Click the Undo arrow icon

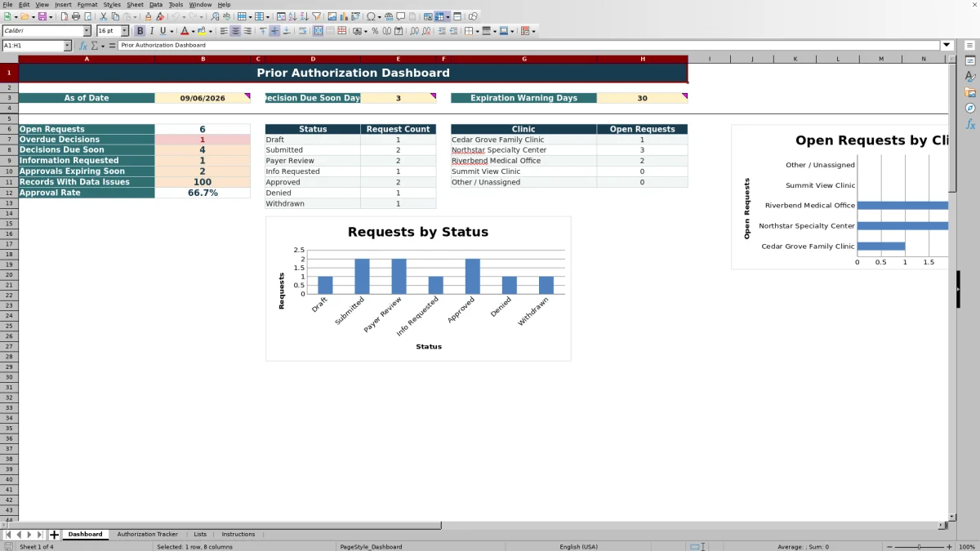click(x=176, y=16)
